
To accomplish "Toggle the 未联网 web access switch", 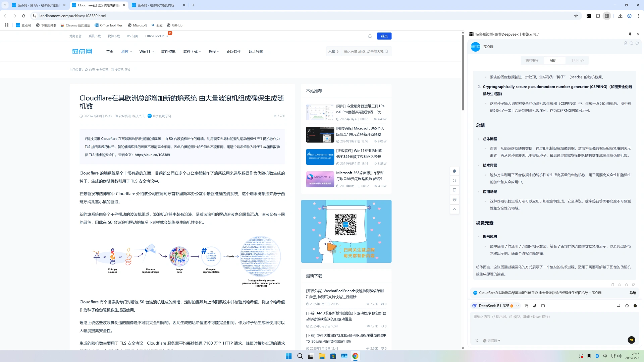I will coord(491,341).
